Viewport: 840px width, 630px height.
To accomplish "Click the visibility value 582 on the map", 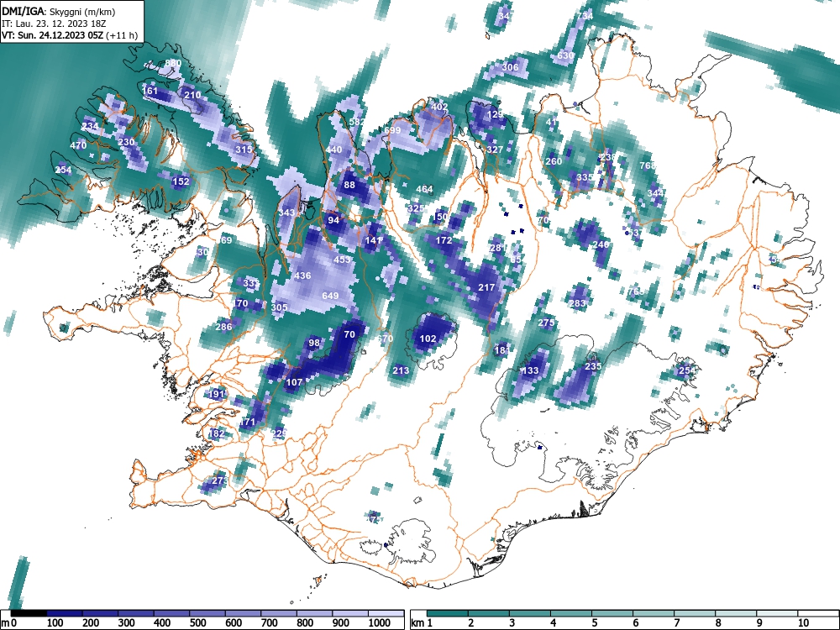I will [x=357, y=122].
